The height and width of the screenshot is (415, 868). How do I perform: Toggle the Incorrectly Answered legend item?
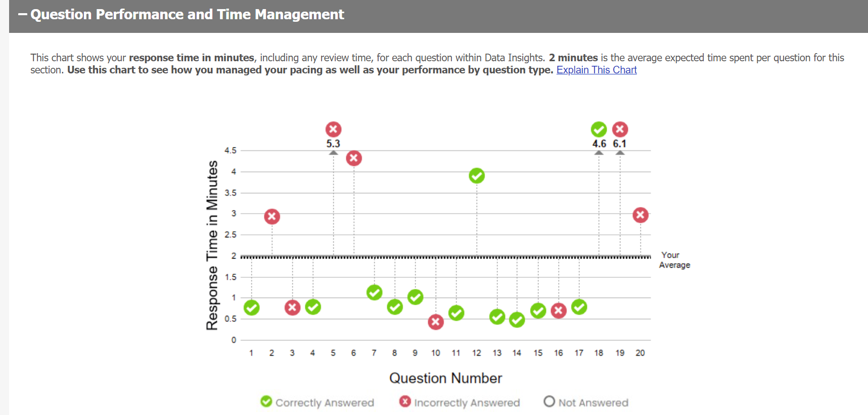[459, 402]
